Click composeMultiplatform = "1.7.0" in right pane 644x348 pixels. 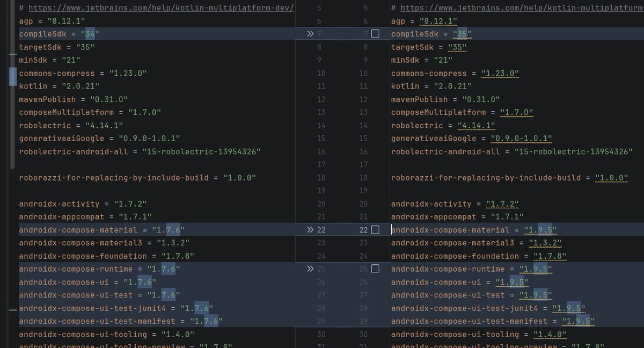point(462,112)
